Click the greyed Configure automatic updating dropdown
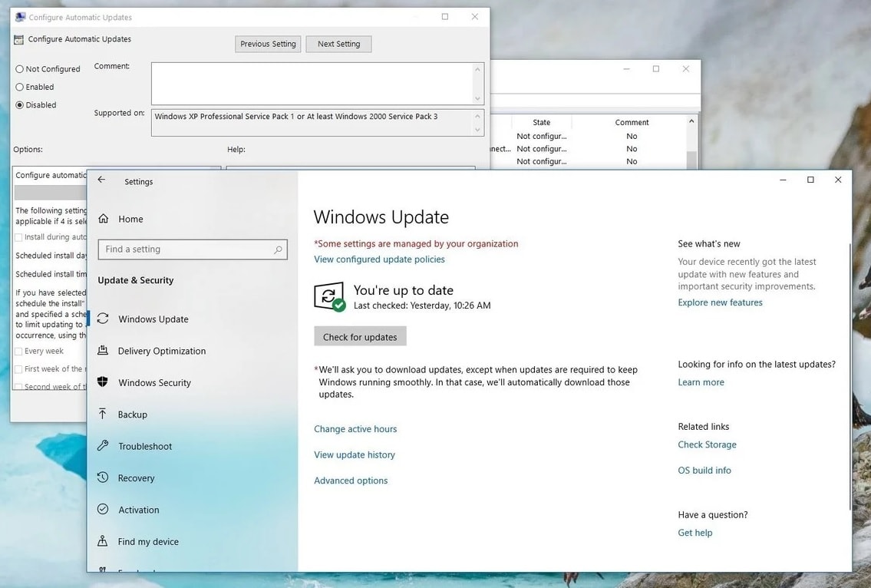 [x=51, y=193]
